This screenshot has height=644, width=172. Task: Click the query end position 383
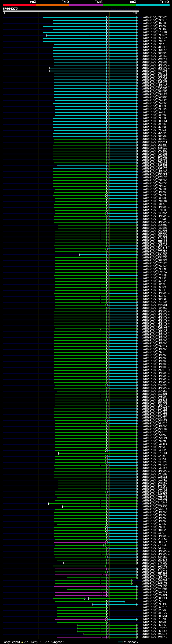136,13
